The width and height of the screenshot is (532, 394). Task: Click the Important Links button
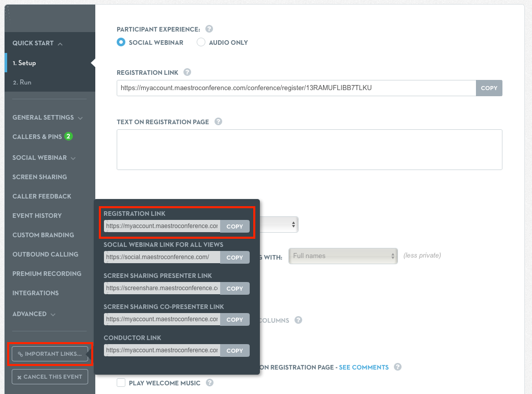50,354
